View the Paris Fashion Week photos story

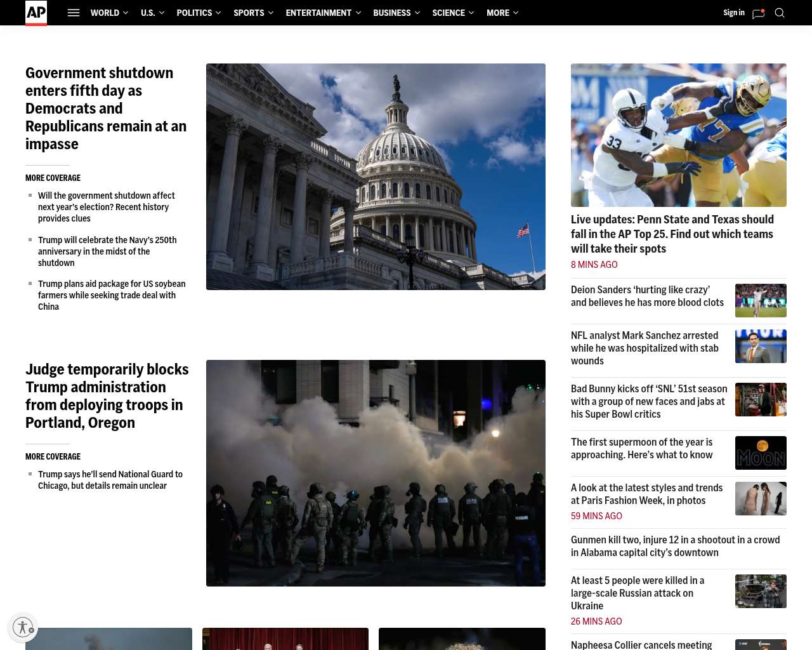pos(646,494)
